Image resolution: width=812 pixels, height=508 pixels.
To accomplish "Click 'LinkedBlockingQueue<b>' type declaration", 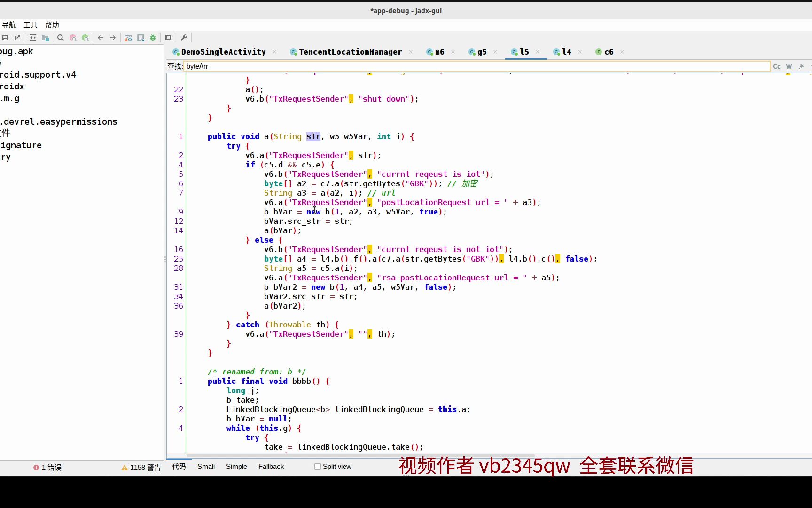I will [278, 409].
